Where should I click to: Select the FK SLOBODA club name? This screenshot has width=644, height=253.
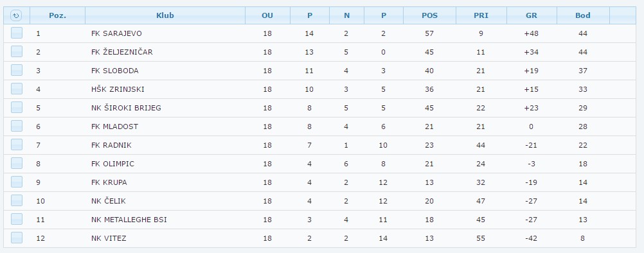[x=115, y=71]
